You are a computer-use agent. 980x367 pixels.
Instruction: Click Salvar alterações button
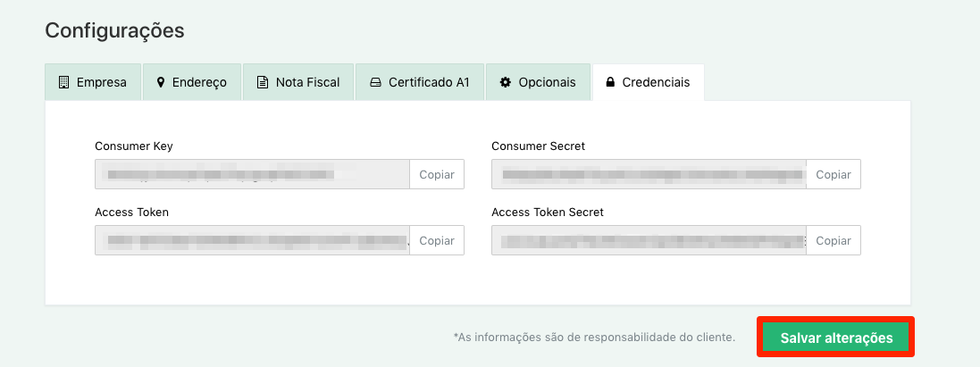pos(836,338)
